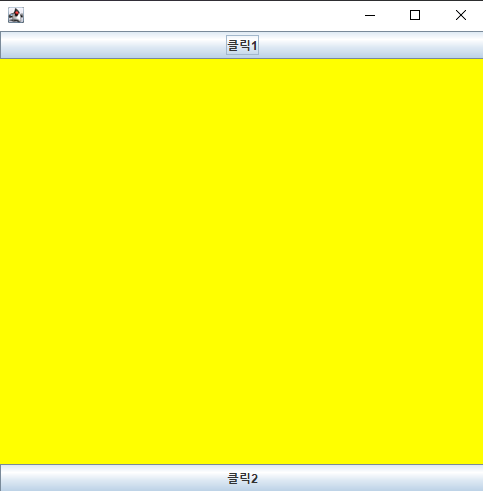Click the 클릭1 button at top
This screenshot has height=491, width=483.
pyautogui.click(x=241, y=45)
